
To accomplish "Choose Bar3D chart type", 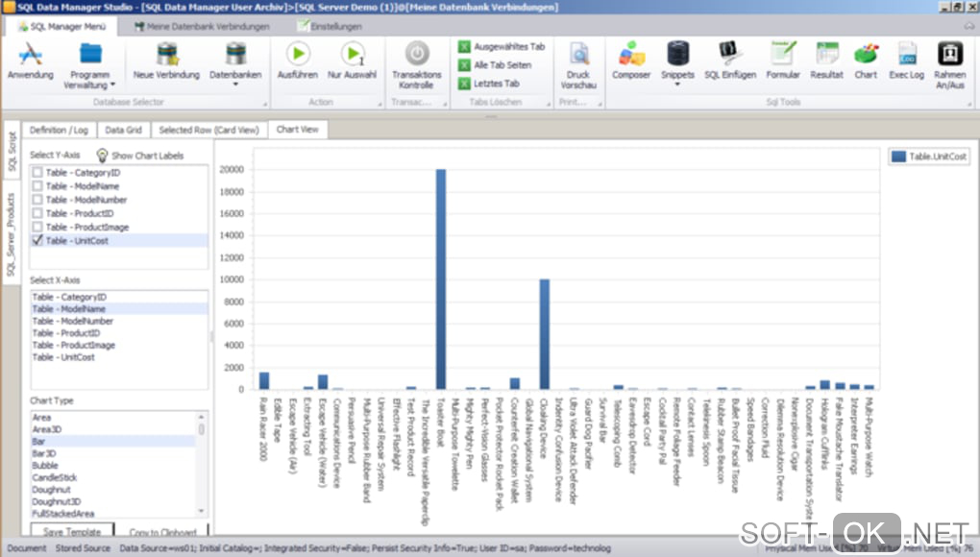I will (113, 453).
